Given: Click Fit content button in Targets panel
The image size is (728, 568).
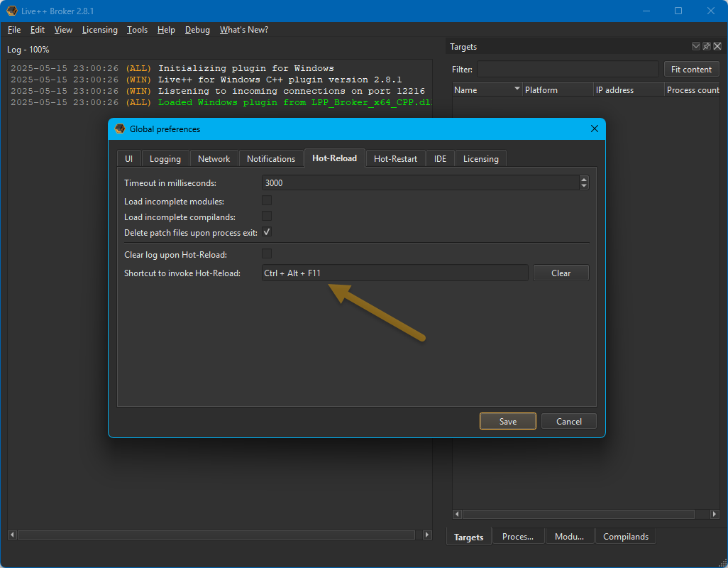Looking at the screenshot, I should point(691,69).
